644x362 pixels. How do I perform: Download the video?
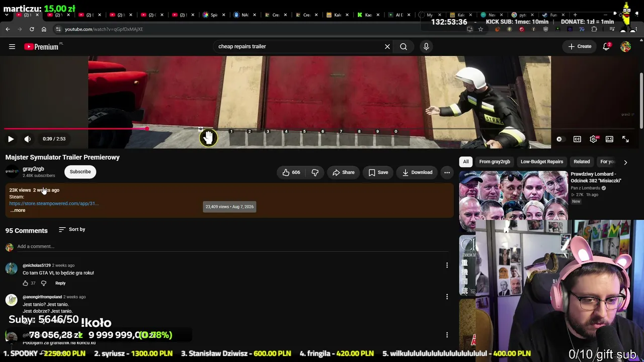418,172
